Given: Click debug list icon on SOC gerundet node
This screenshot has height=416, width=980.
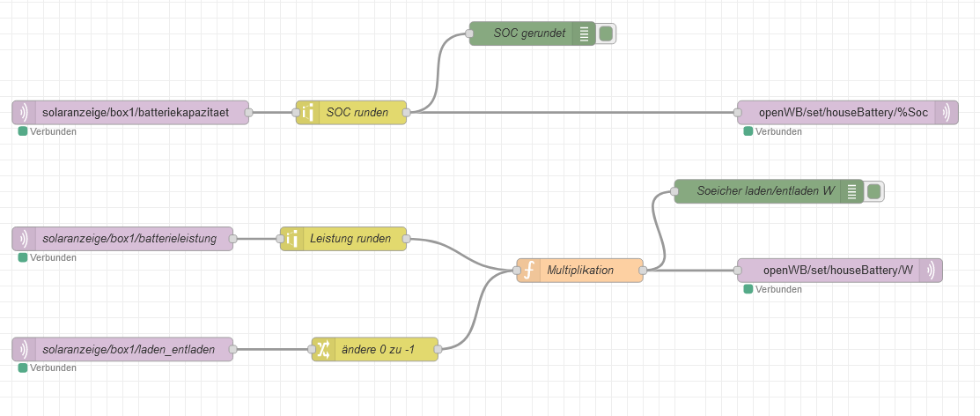Looking at the screenshot, I should pos(585,33).
